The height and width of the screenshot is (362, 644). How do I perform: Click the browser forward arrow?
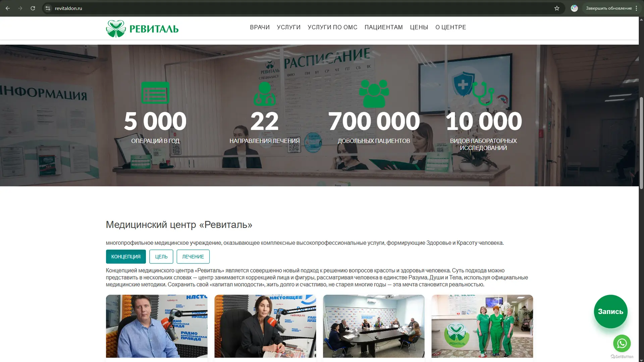(x=20, y=8)
